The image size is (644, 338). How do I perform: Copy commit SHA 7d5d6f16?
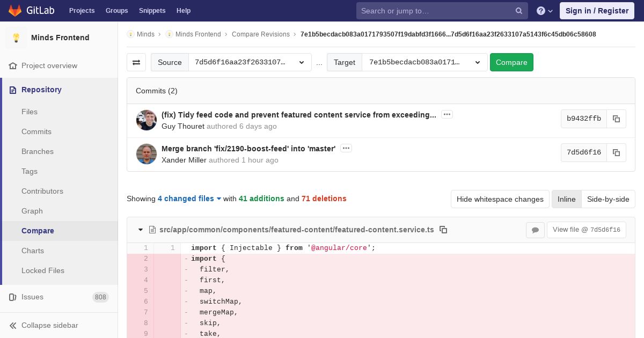click(x=616, y=153)
